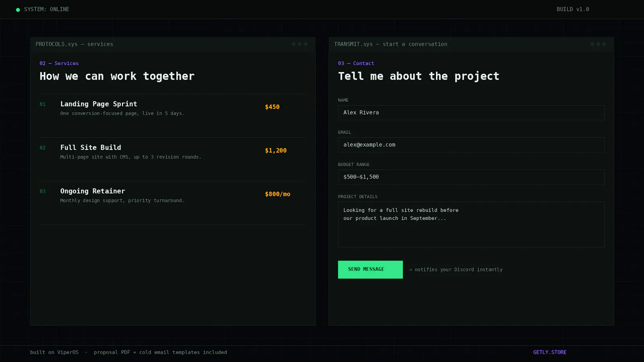Click the green SYSTEM: ONLINE status dot
This screenshot has width=644, height=362.
18,10
